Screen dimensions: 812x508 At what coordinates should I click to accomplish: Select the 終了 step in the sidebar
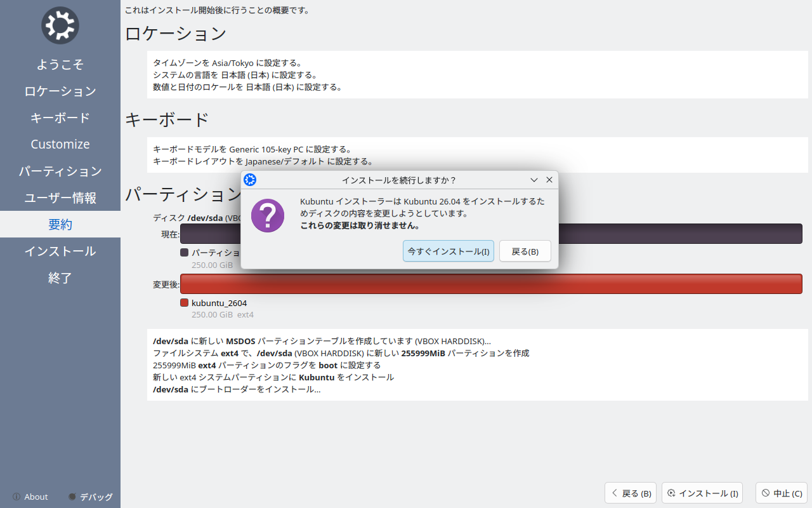pos(60,277)
